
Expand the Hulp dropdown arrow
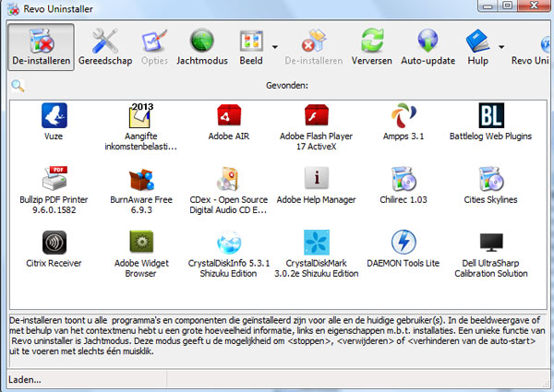click(x=501, y=46)
